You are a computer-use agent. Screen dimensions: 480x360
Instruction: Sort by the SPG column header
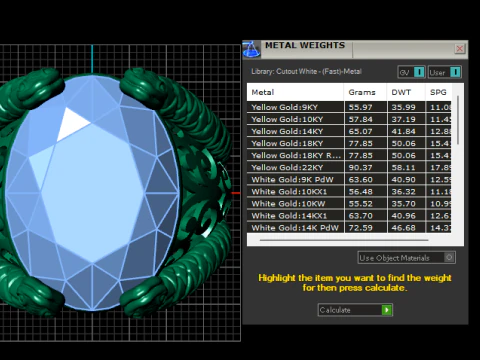pos(438,92)
